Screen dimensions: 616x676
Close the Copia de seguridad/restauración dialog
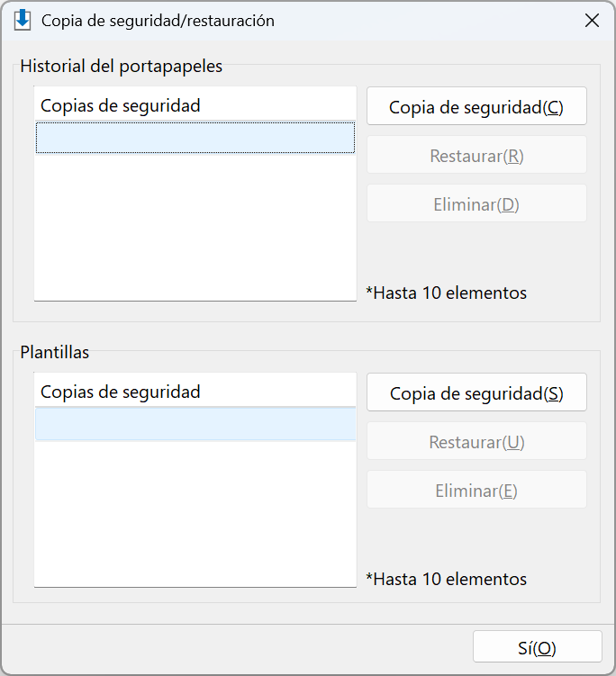pyautogui.click(x=592, y=21)
